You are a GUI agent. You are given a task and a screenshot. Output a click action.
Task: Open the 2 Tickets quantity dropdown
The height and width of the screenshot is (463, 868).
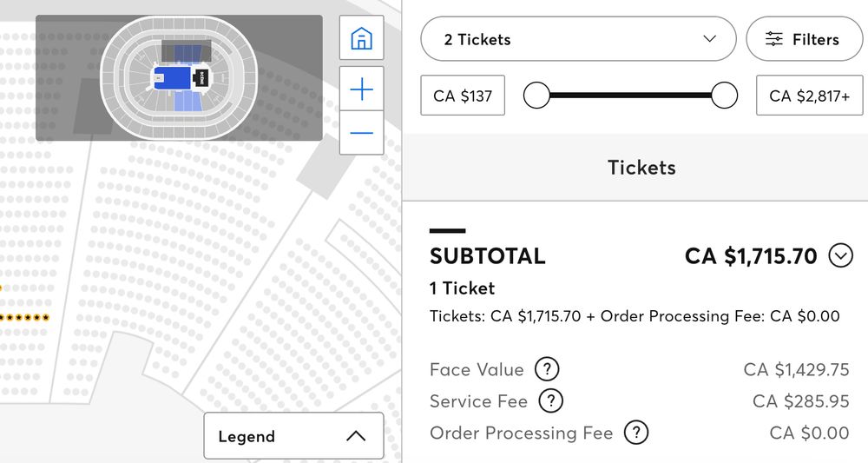coord(578,39)
